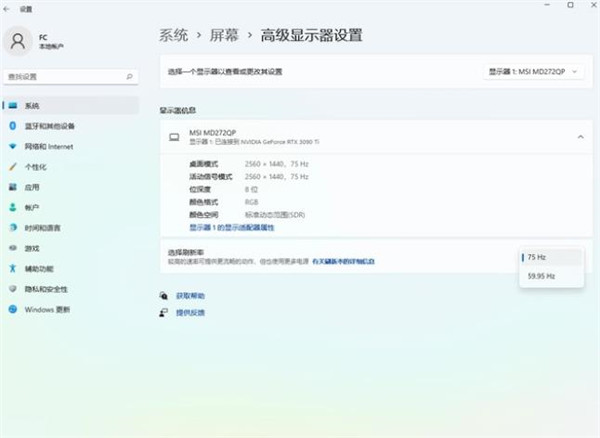Go to 屏幕 in the breadcrumb path
The height and width of the screenshot is (438, 600).
pyautogui.click(x=224, y=35)
